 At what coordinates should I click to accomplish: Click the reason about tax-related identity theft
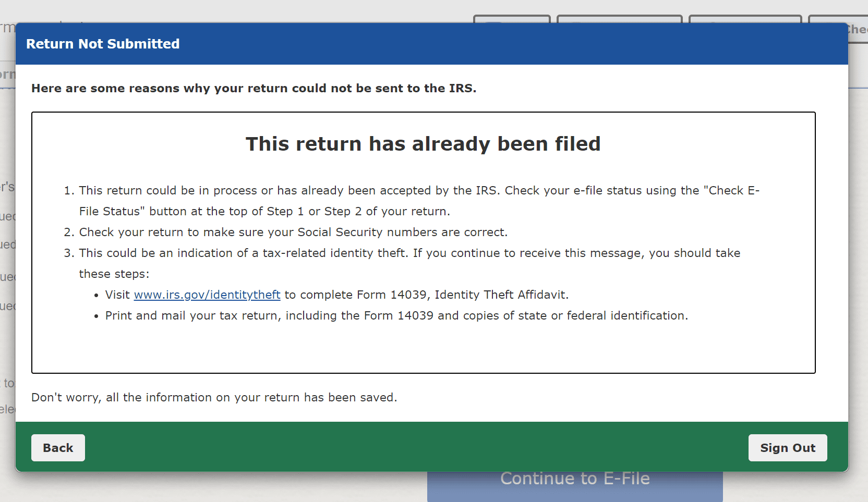[x=409, y=253]
